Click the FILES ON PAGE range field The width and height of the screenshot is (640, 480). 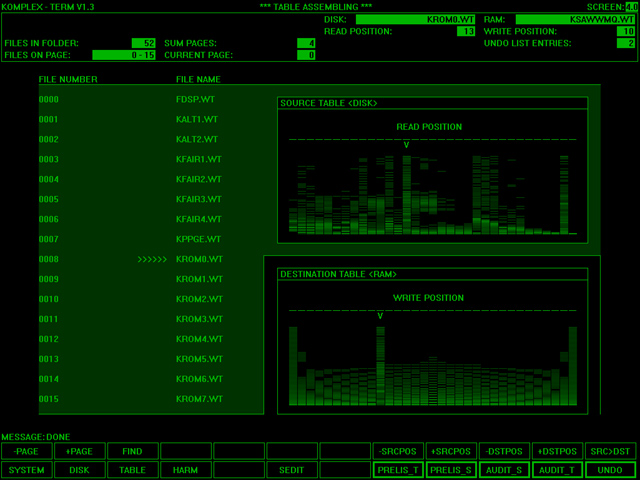coord(124,55)
